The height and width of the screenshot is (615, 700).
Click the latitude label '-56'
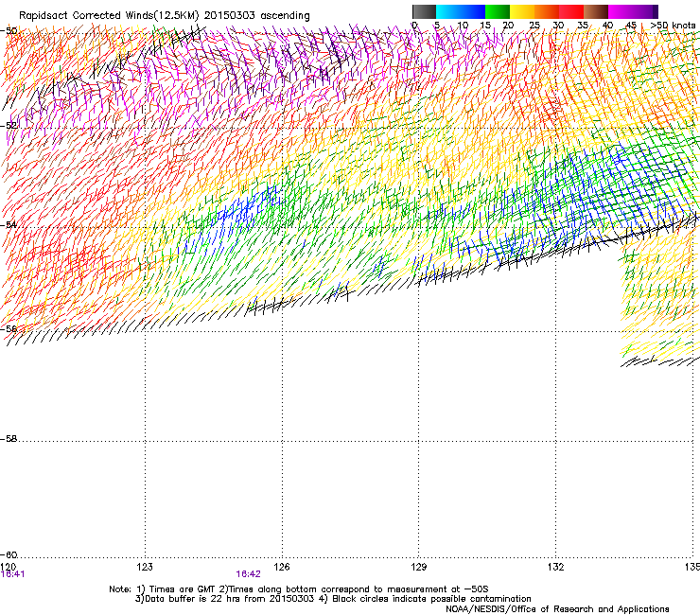click(x=9, y=329)
